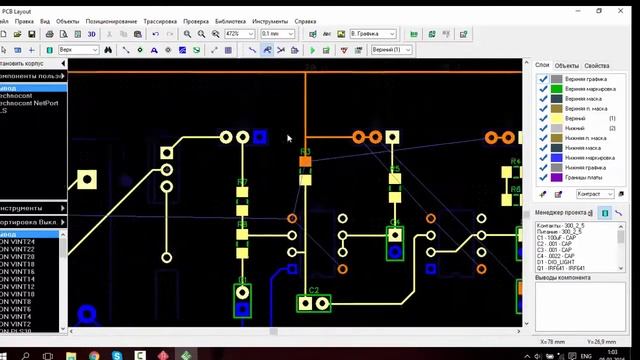640x360 pixels.
Task: Toggle visibility of Верхняя маркировка layer
Action: 543,89
